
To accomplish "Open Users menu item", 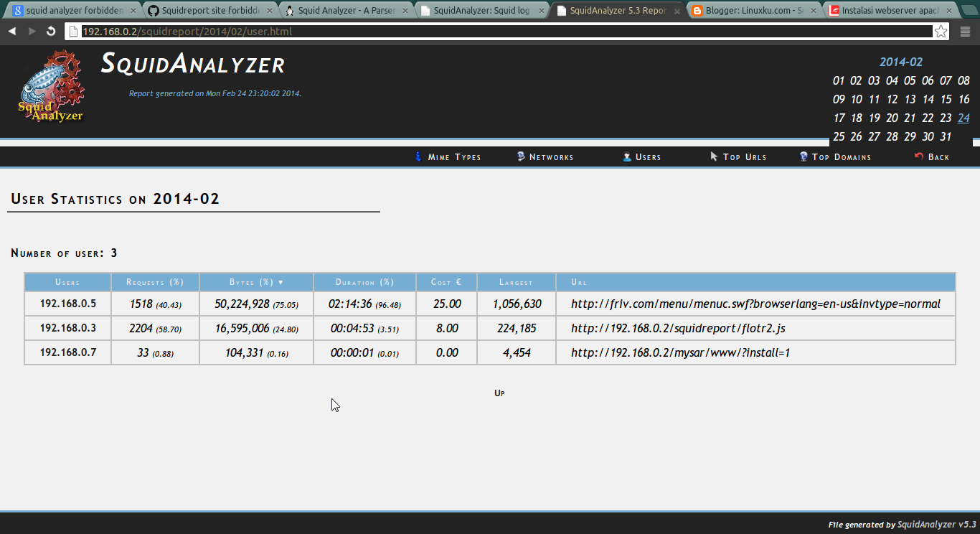I will pos(648,157).
